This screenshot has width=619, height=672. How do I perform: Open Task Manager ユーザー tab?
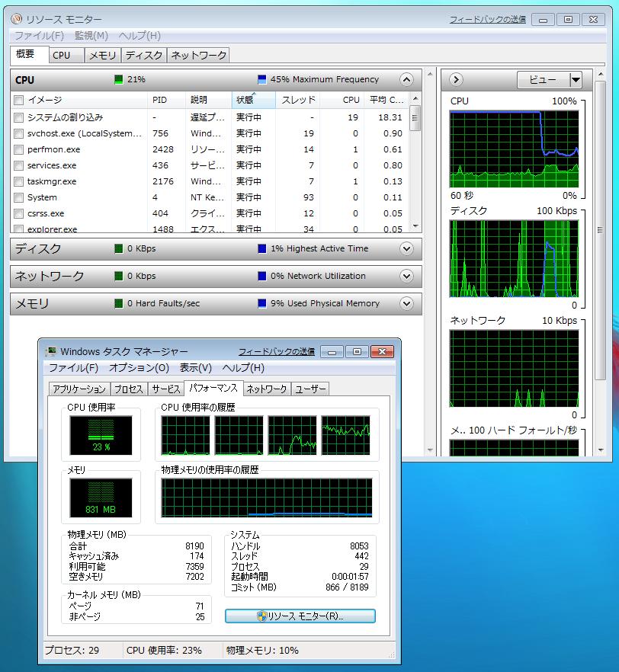[310, 389]
